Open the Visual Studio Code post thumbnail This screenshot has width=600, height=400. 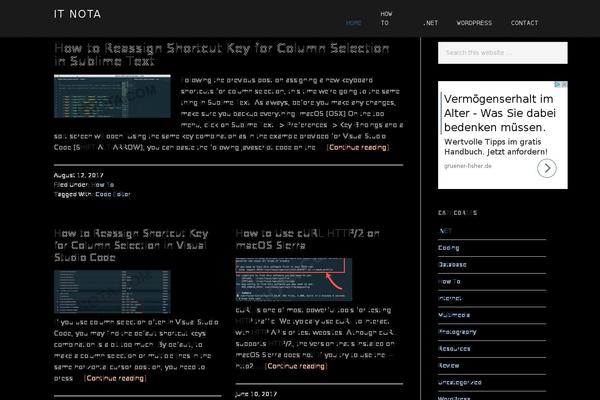coord(112,291)
